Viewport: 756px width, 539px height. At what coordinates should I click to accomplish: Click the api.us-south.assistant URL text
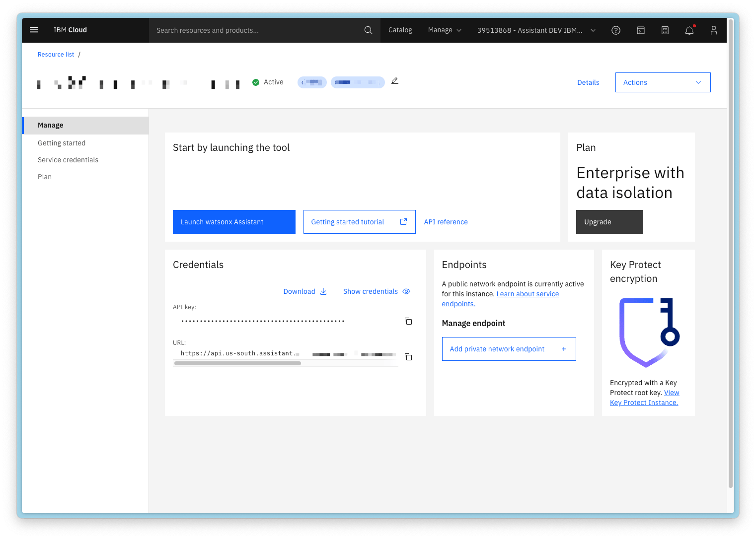tap(238, 353)
